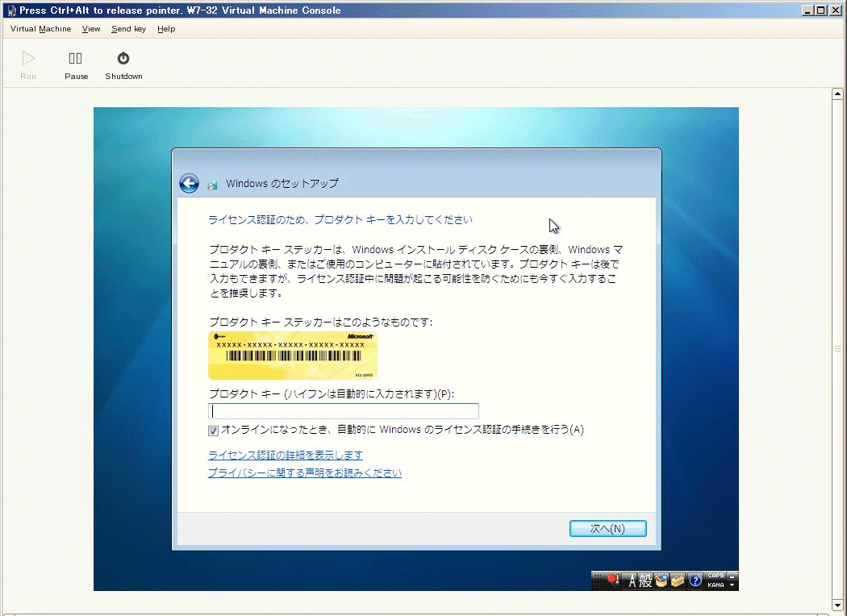Image resolution: width=847 pixels, height=616 pixels.
Task: Open the Virtual Machine menu
Action: pyautogui.click(x=40, y=28)
